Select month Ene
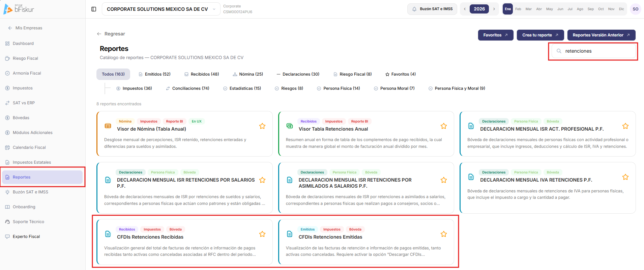The height and width of the screenshot is (270, 644). [x=508, y=9]
